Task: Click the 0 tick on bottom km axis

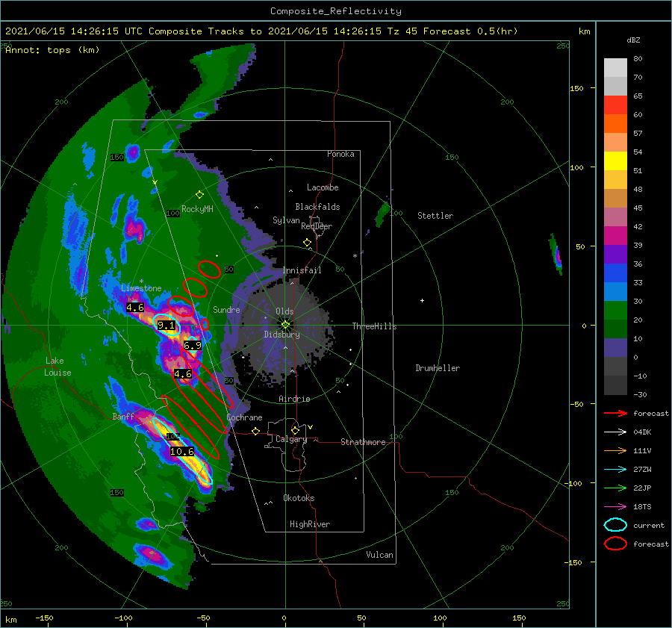Action: coord(284,618)
